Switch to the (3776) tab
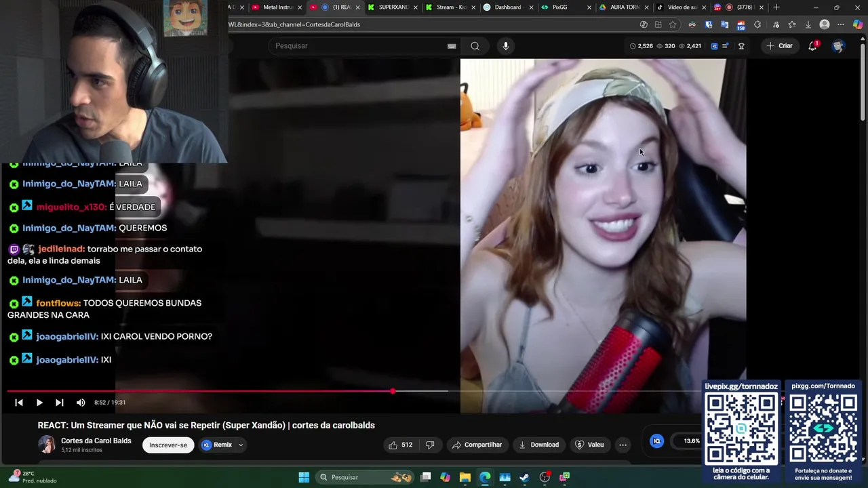The image size is (868, 488). tap(739, 7)
